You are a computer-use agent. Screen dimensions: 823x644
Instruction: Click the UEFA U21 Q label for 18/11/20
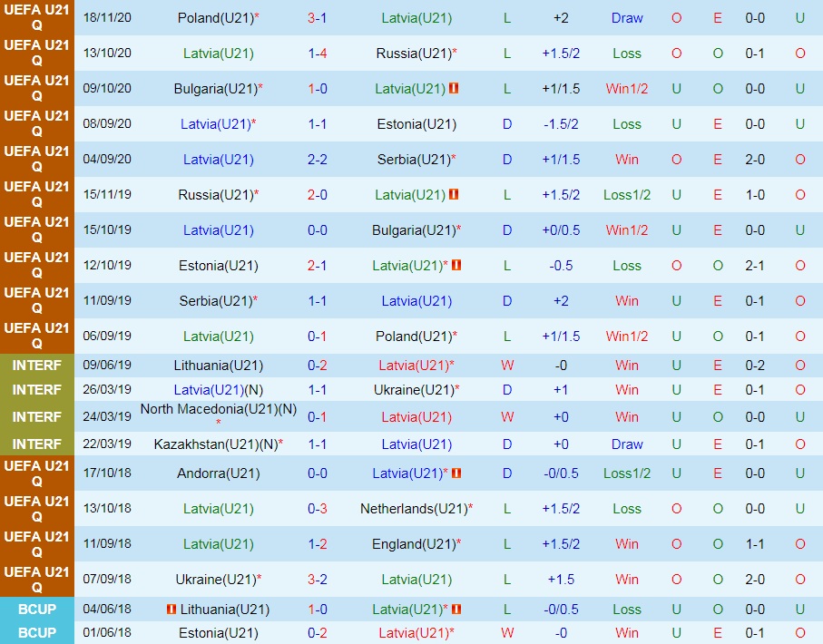click(x=36, y=18)
